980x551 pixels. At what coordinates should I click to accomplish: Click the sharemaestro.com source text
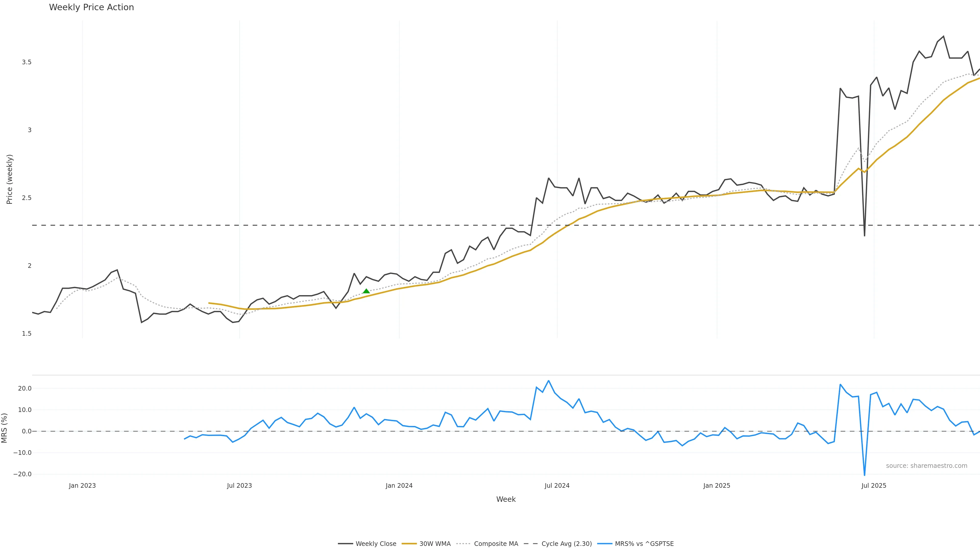[x=926, y=466]
